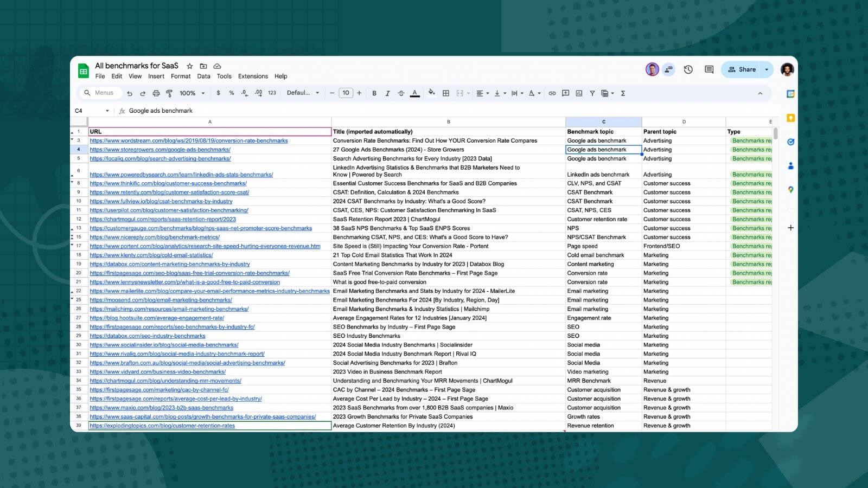The height and width of the screenshot is (488, 868).
Task: Open the functions list via the sigma icon
Action: tap(623, 93)
